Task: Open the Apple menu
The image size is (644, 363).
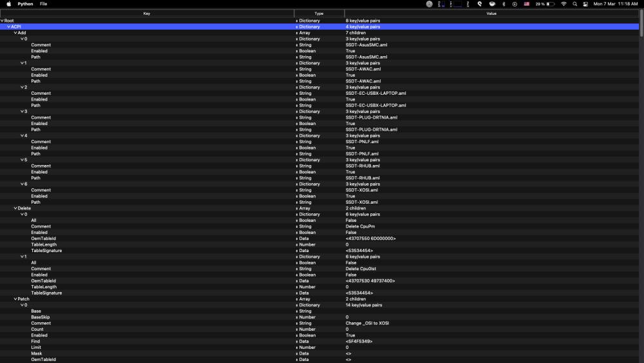Action: 8,4
